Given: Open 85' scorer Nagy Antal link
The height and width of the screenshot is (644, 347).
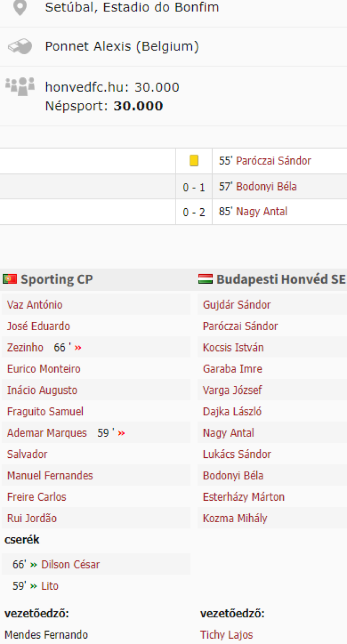Looking at the screenshot, I should point(262,212).
